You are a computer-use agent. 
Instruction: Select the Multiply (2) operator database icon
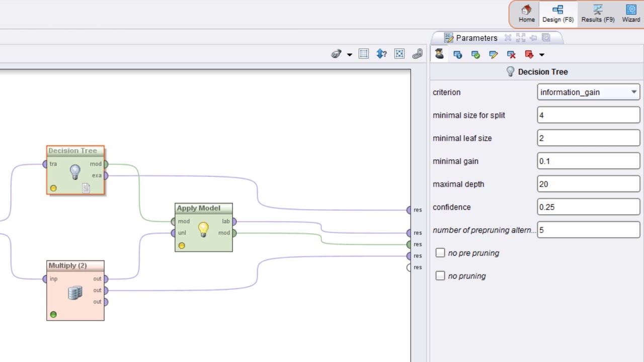[x=75, y=293]
